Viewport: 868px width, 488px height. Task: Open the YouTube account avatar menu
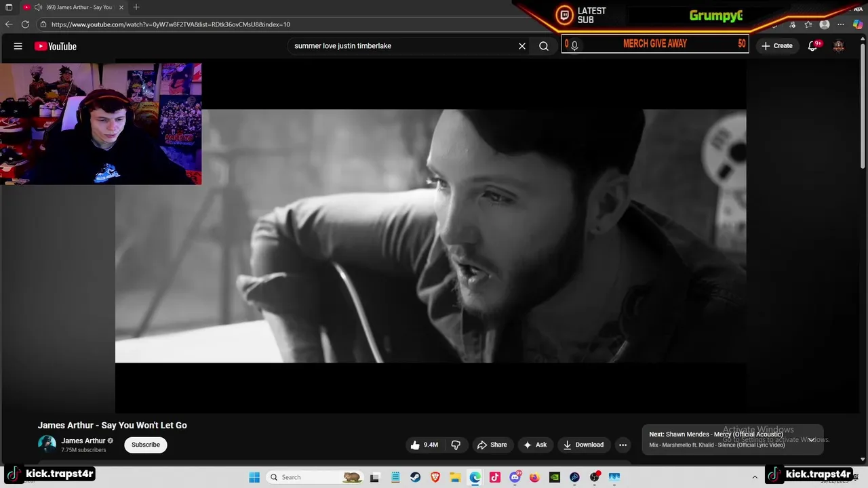pyautogui.click(x=839, y=46)
